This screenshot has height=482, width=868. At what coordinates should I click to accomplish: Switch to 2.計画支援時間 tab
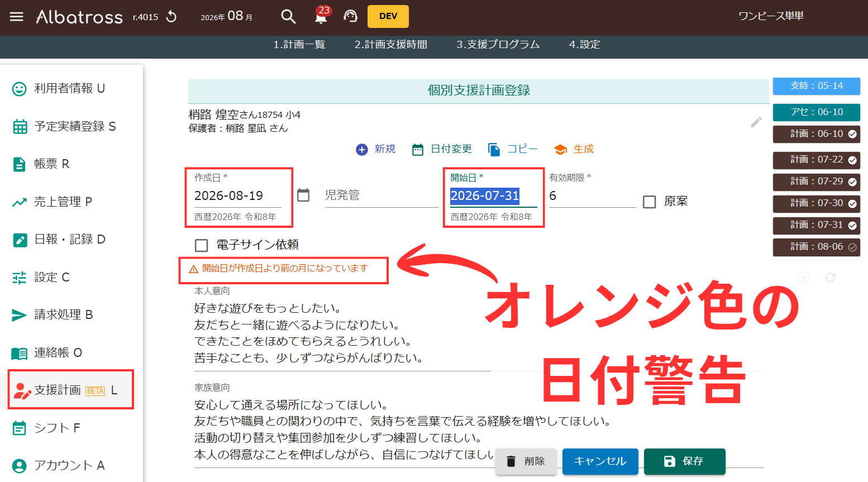[391, 45]
